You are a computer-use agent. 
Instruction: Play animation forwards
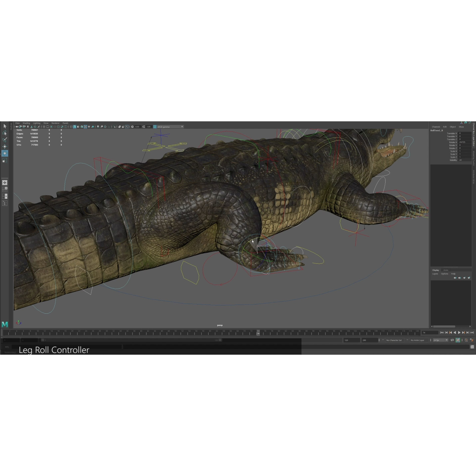pyautogui.click(x=459, y=333)
